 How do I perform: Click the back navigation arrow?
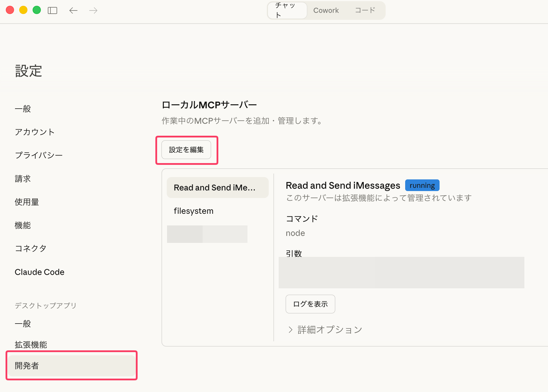(73, 10)
